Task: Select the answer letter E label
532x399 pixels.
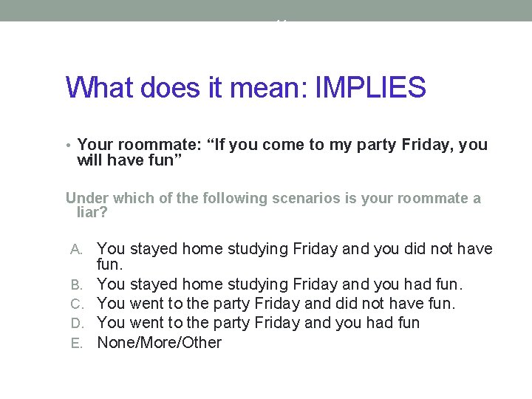Action: point(77,344)
